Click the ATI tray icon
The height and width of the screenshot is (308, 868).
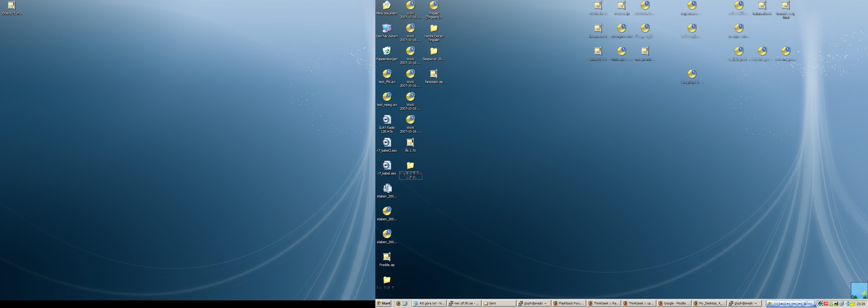(x=826, y=304)
